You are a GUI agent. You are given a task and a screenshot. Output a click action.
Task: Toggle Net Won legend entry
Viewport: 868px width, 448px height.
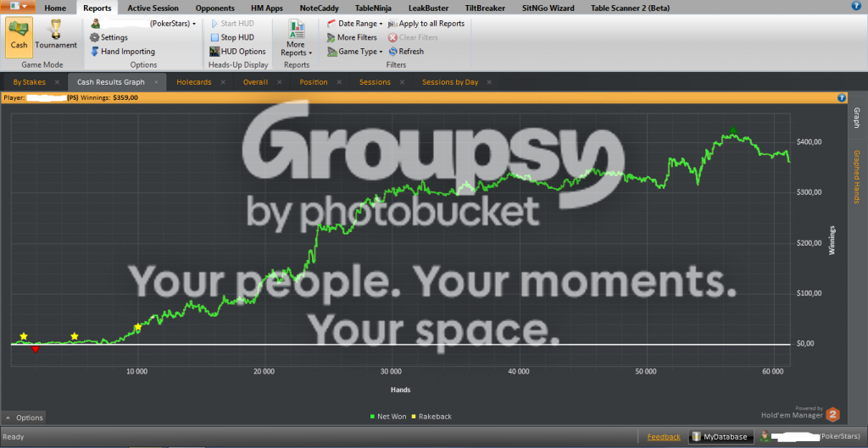[390, 417]
